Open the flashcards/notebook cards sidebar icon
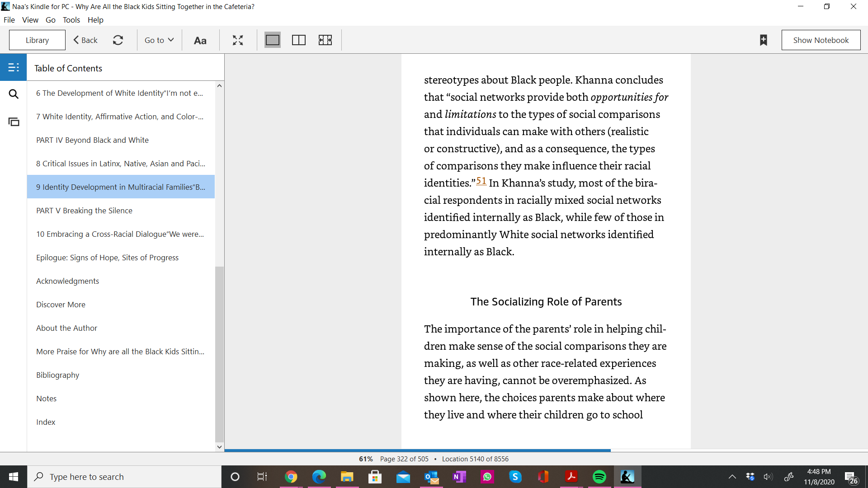This screenshot has width=868, height=488. pos(14,122)
